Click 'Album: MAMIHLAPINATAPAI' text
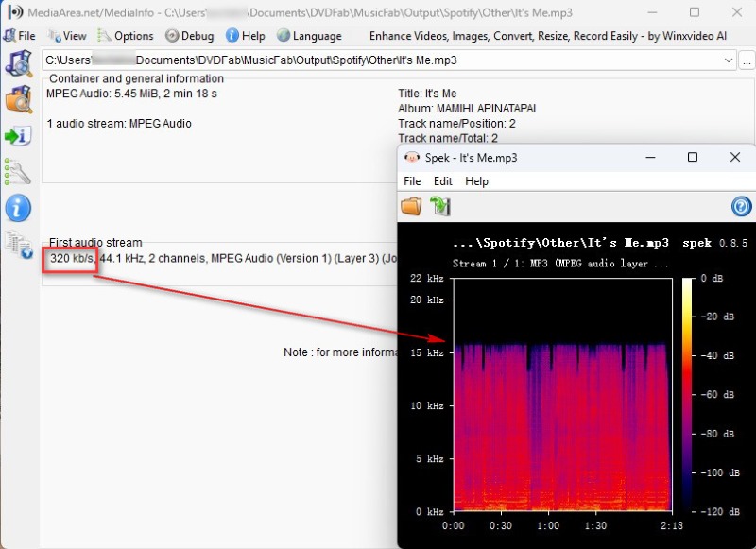The image size is (756, 549). [x=467, y=109]
